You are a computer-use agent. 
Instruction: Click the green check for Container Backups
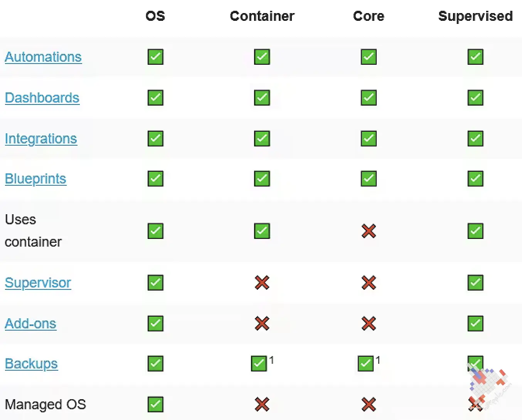tap(259, 364)
